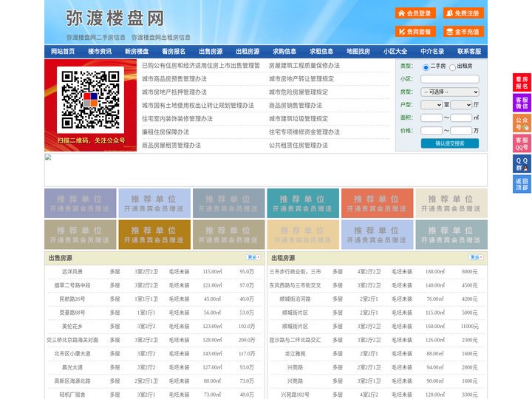532x399 pixels.
Task: Click the maximum 面积 input field
Action: pyautogui.click(x=461, y=117)
